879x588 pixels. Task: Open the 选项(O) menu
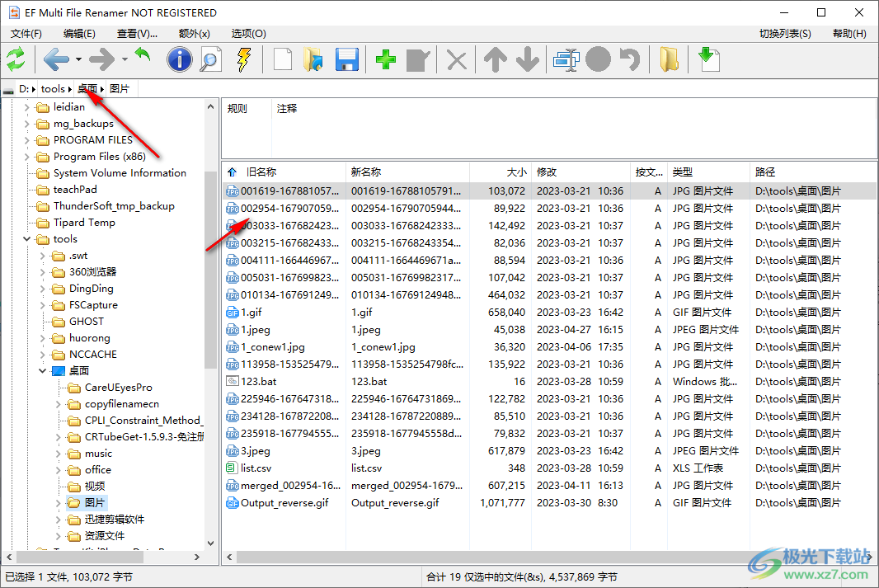[x=248, y=34]
